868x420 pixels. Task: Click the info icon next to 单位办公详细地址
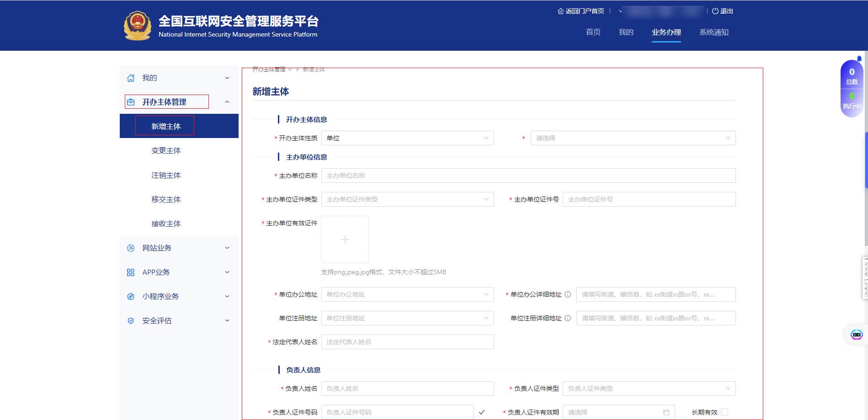[x=568, y=295]
